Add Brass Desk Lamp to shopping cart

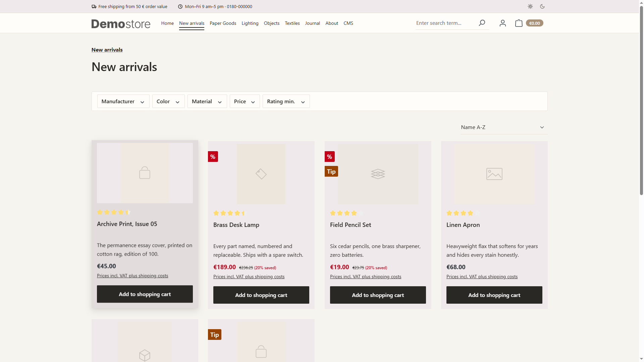(x=261, y=295)
